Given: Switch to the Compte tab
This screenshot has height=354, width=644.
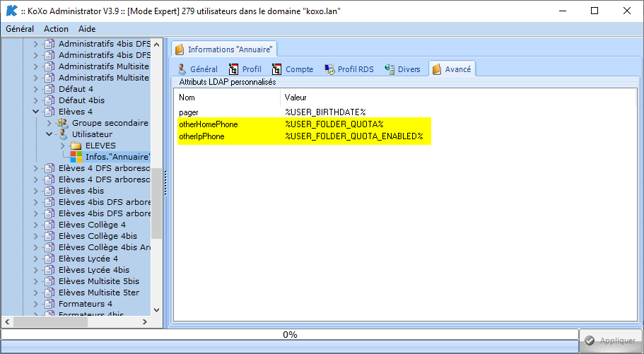Looking at the screenshot, I should click(x=293, y=69).
